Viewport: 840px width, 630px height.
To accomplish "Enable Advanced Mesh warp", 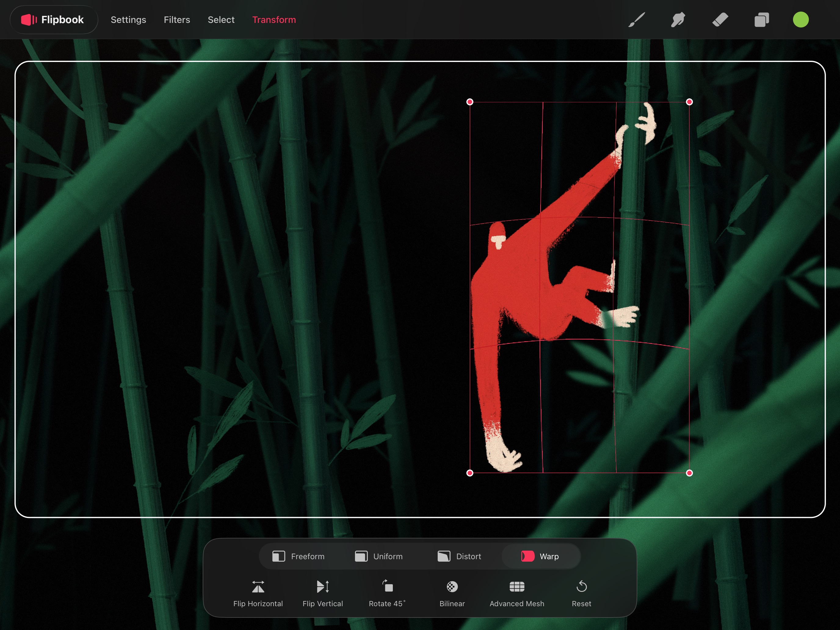I will 516,587.
